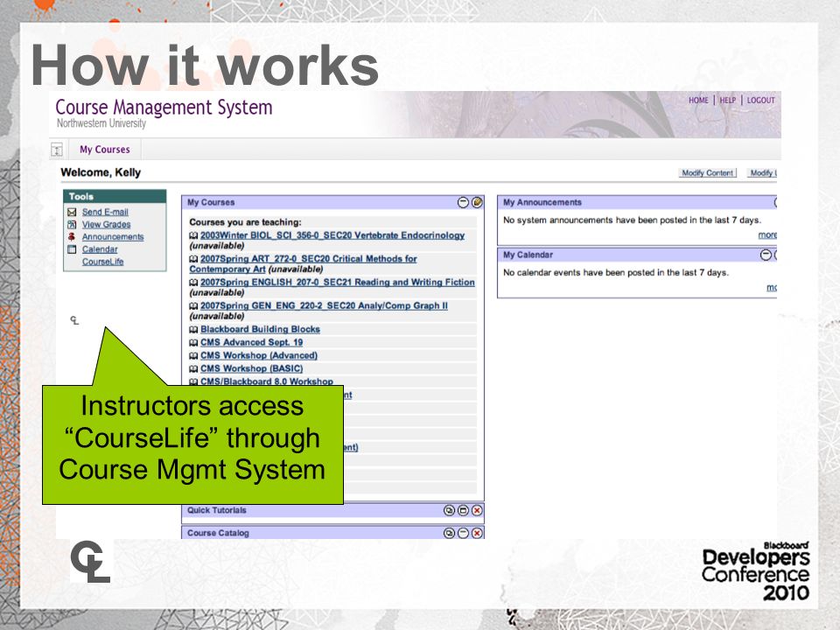Open CMS Workshop (Advanced) course

[x=259, y=356]
